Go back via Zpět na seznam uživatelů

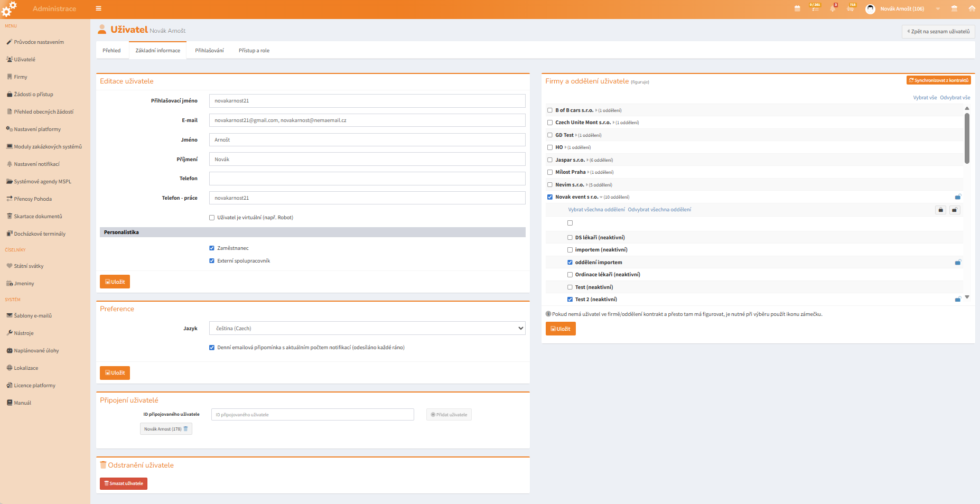click(938, 31)
